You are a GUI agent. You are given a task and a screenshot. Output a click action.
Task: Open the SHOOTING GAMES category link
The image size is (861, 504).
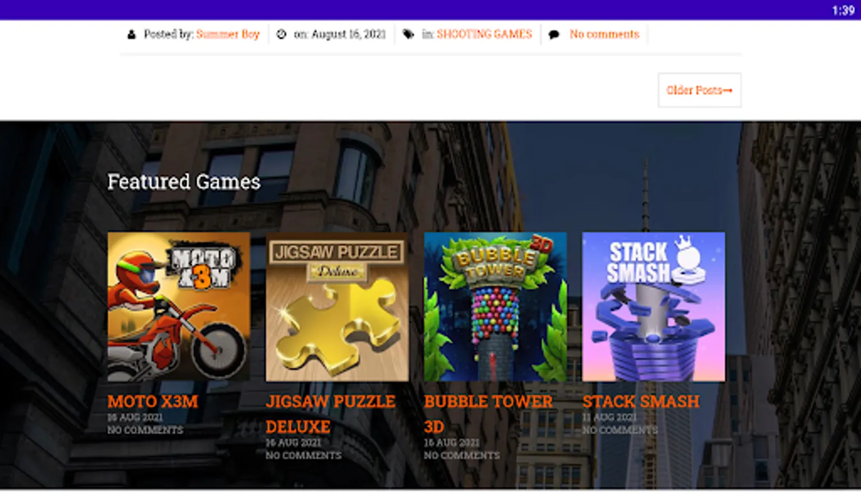[x=484, y=34]
